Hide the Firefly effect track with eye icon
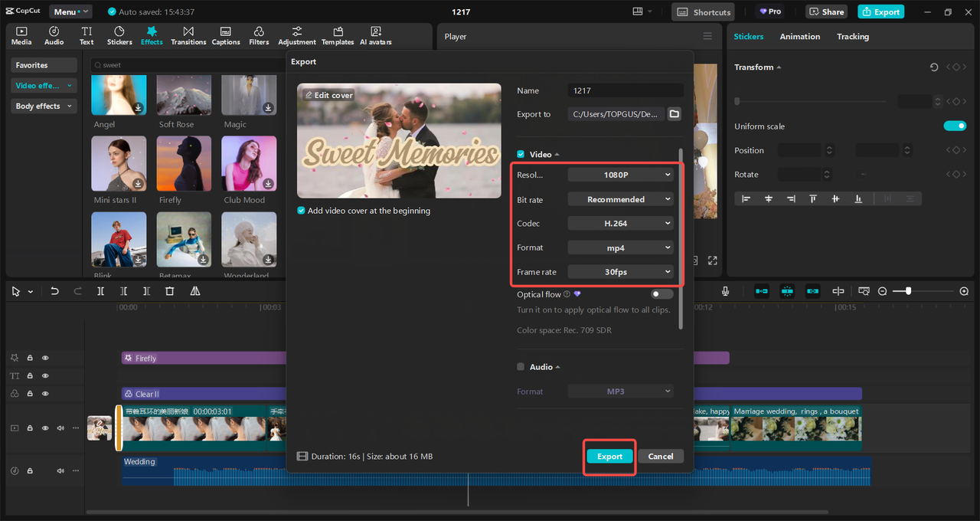This screenshot has width=980, height=521. (45, 358)
